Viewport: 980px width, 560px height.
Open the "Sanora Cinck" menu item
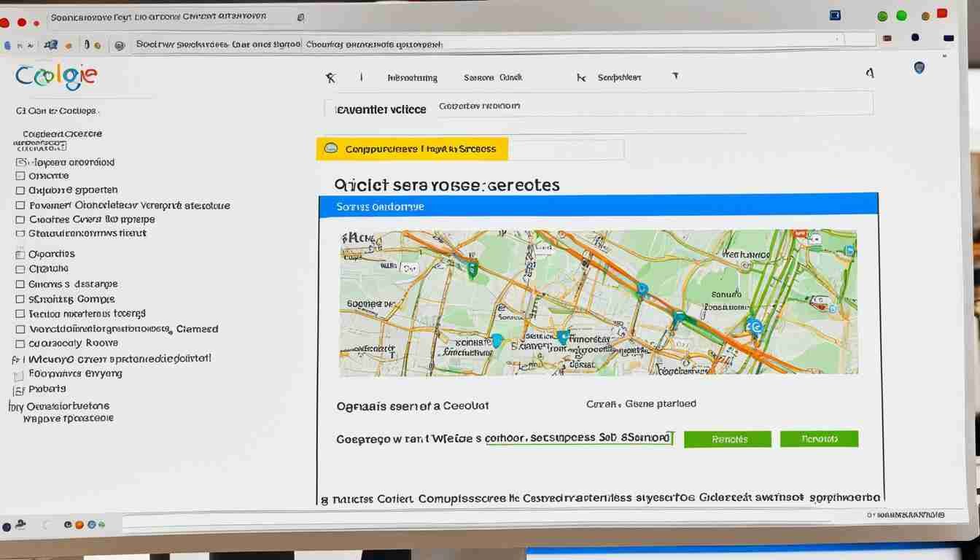493,77
